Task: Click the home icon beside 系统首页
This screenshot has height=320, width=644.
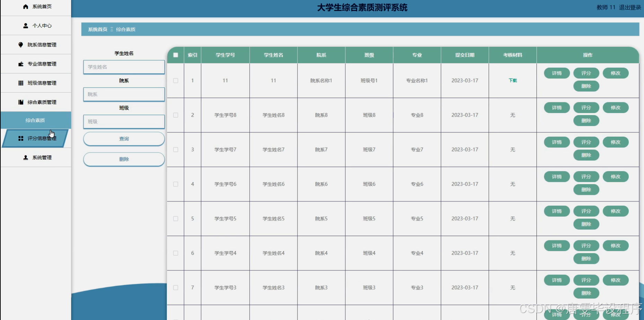Action: (26, 7)
